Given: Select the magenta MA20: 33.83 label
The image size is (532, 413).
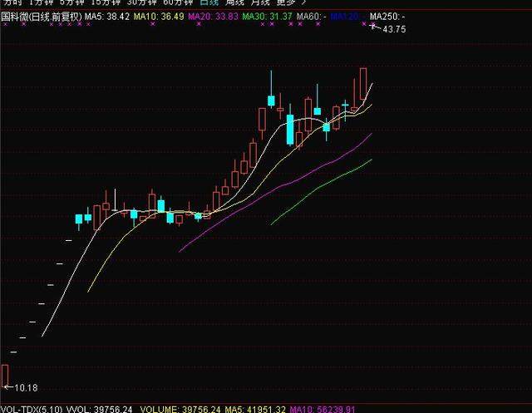Looking at the screenshot, I should 213,17.
